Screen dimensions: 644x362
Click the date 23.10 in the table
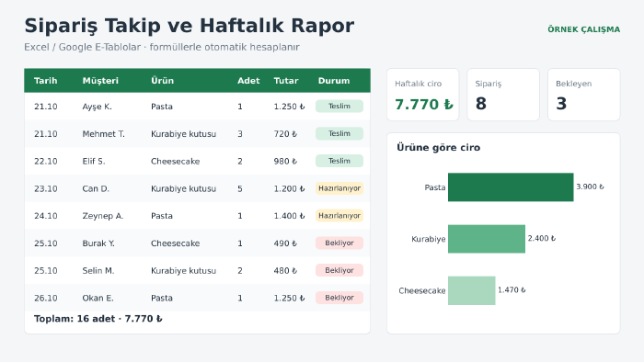click(46, 189)
